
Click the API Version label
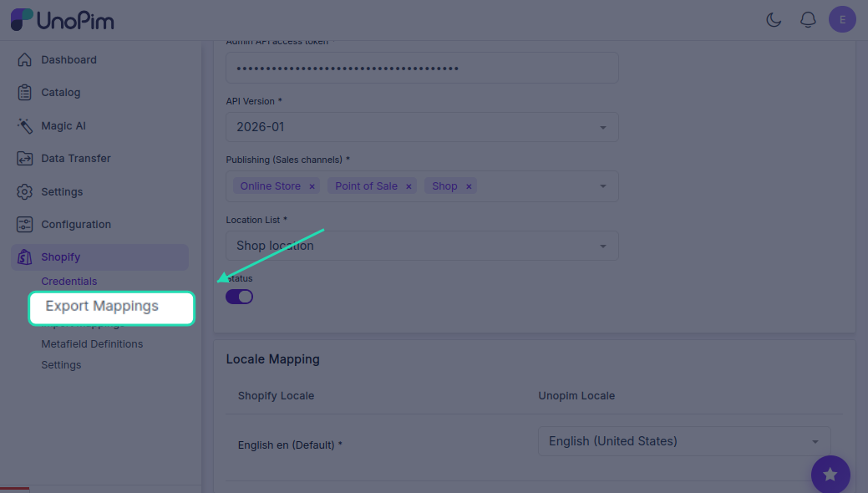254,101
